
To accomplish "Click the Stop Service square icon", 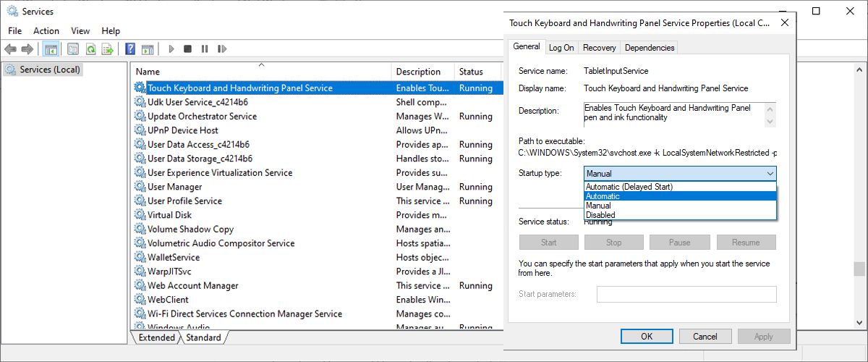I will point(187,49).
